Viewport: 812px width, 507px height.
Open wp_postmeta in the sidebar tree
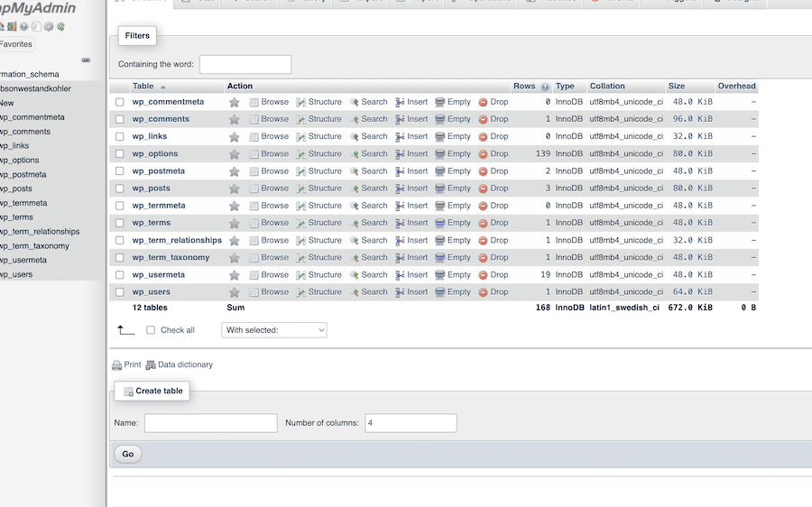23,174
